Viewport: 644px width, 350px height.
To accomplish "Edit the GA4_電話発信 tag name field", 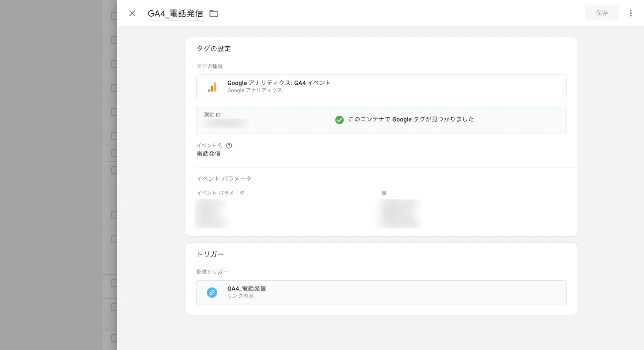I will 176,14.
